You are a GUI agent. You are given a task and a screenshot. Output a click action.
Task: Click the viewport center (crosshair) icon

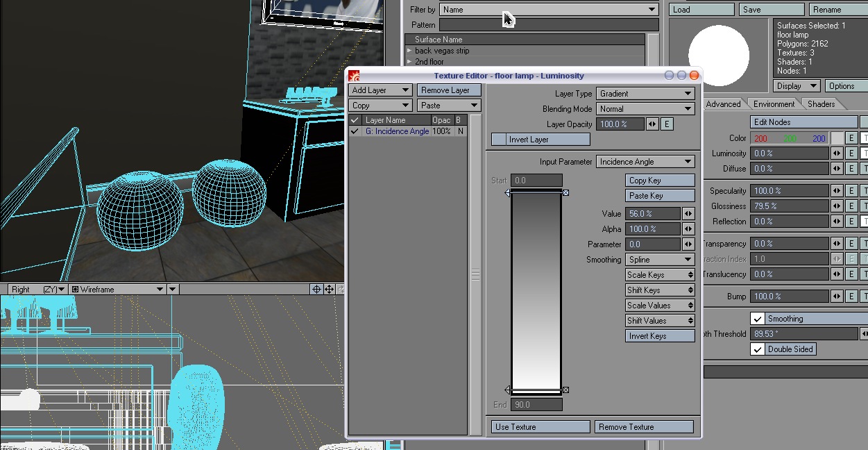click(316, 290)
